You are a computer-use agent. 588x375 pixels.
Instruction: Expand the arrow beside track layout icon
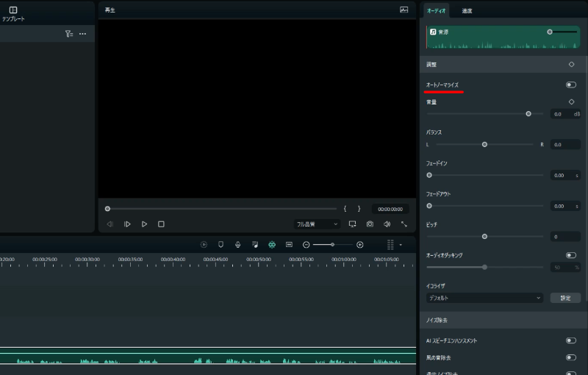tap(401, 245)
